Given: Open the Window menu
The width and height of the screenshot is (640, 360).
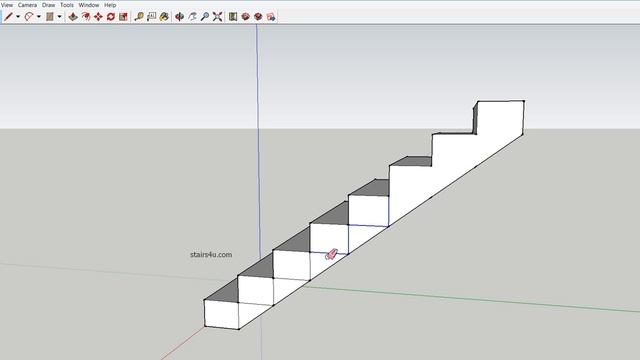Looking at the screenshot, I should 89,5.
